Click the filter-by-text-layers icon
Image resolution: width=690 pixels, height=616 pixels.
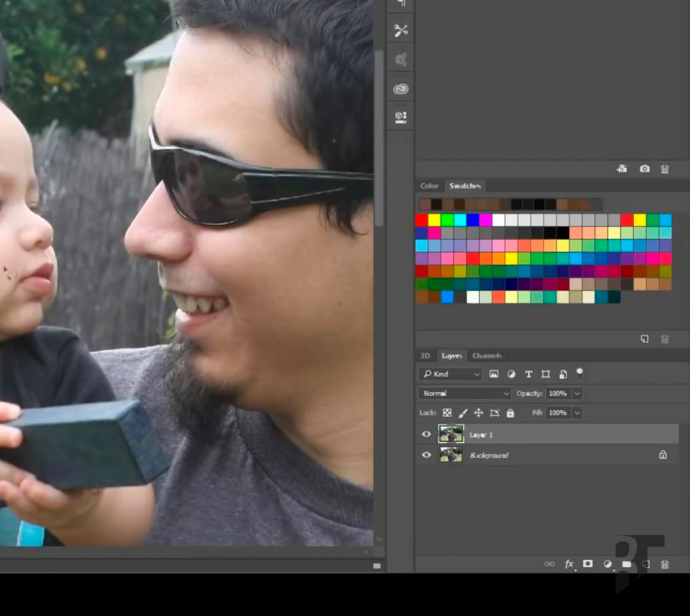coord(528,374)
